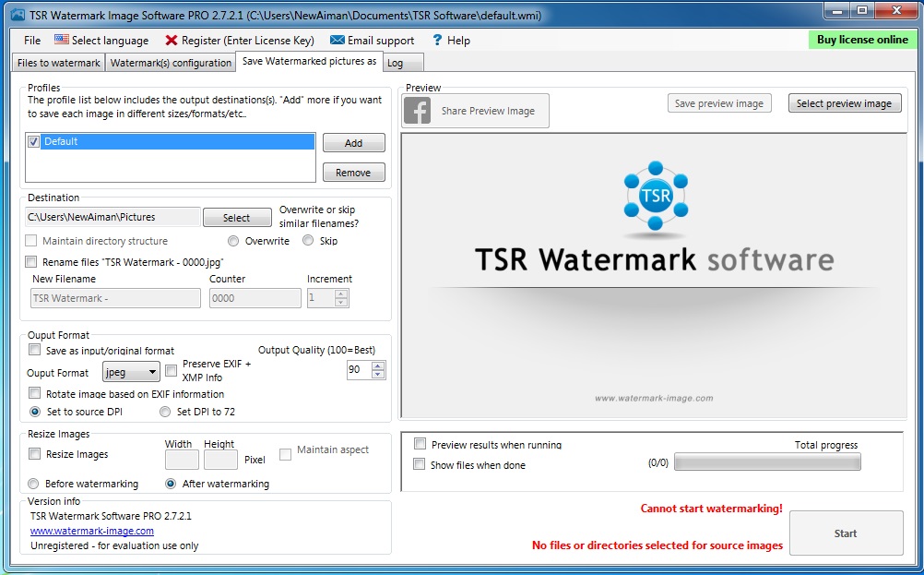
Task: Open the Ouput Format jpeg dropdown
Action: click(131, 372)
